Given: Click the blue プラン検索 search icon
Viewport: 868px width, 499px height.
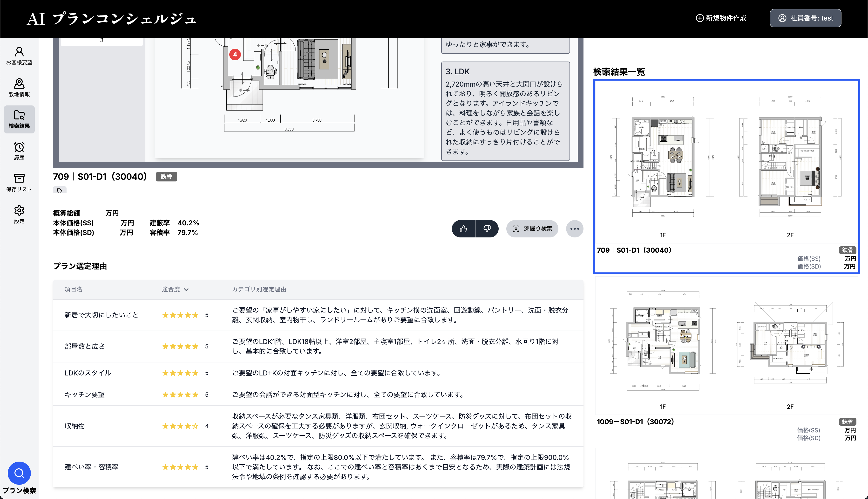Looking at the screenshot, I should [19, 473].
